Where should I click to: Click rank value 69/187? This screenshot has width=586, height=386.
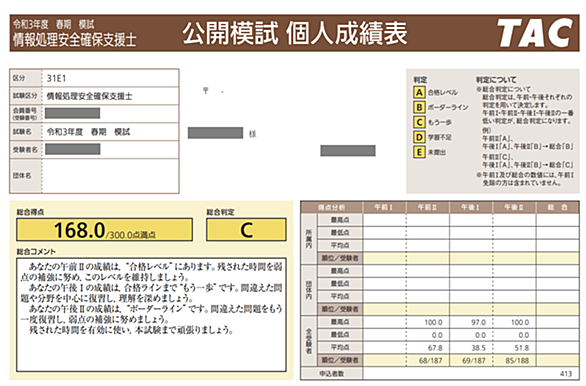[x=474, y=361]
